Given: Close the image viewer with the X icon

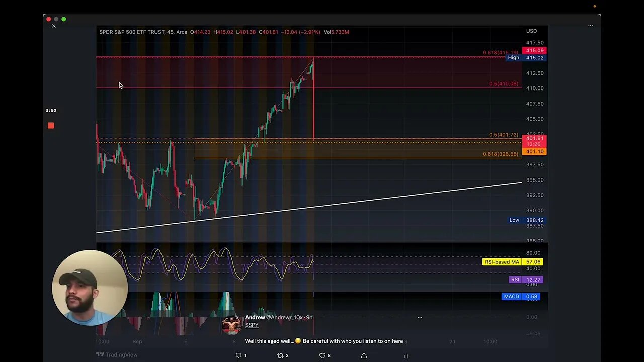Looking at the screenshot, I should click(x=54, y=26).
